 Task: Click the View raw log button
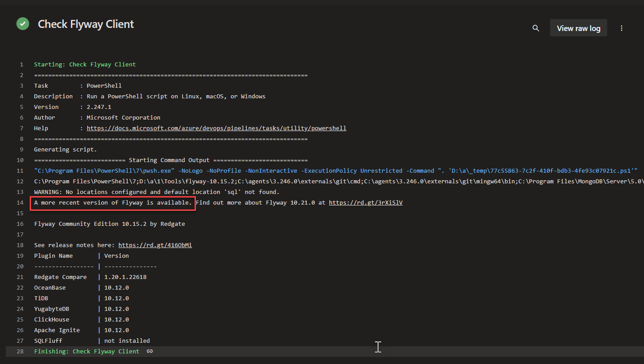coord(578,28)
